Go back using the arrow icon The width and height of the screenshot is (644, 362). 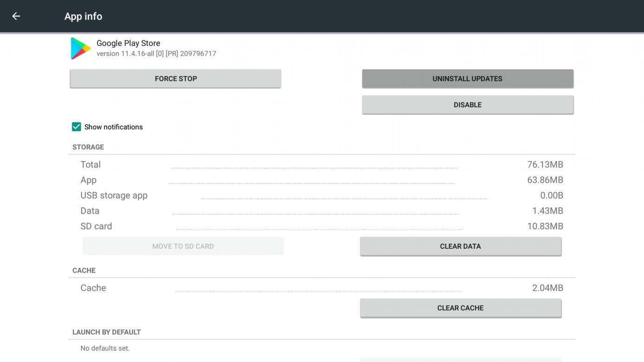pyautogui.click(x=16, y=16)
